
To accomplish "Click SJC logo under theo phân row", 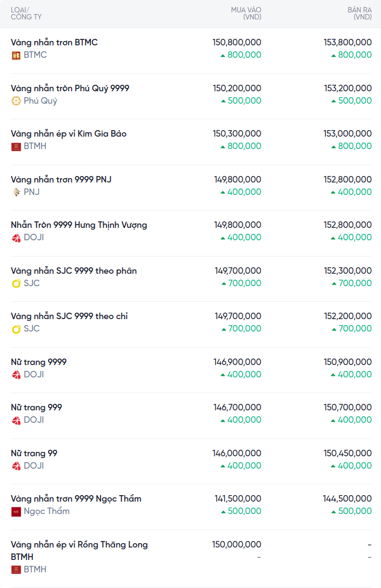I will point(16,283).
